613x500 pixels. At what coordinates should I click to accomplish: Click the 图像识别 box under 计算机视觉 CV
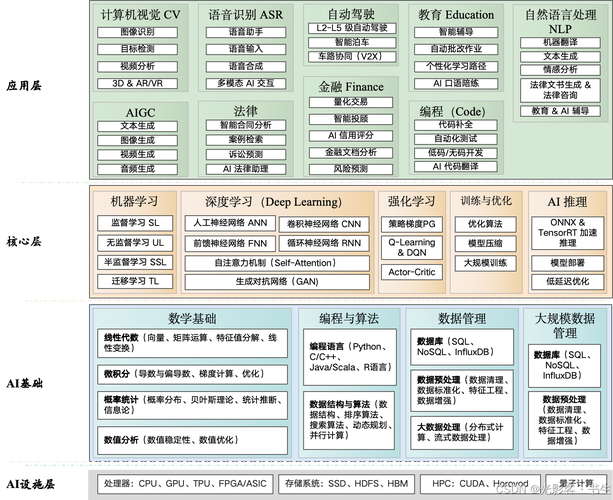point(137,32)
